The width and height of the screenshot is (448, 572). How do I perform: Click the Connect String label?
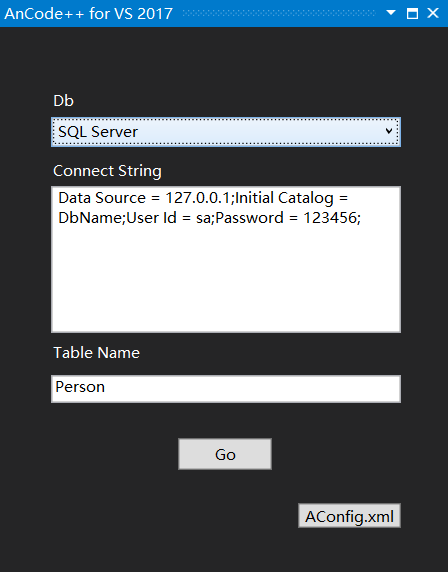click(x=107, y=171)
